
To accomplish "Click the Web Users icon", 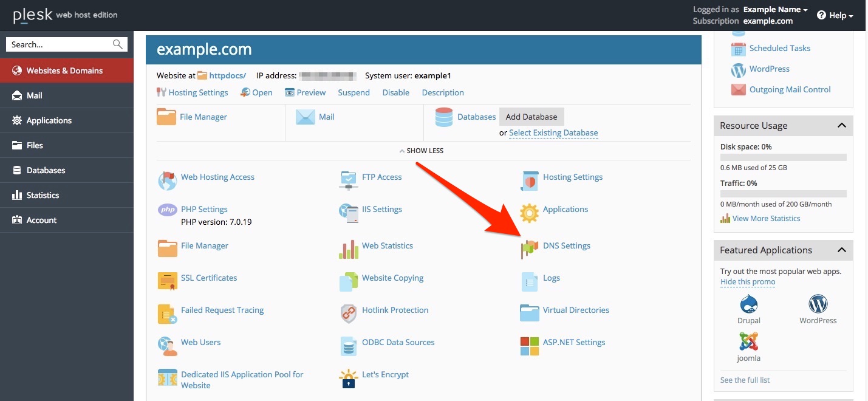I will pos(167,346).
